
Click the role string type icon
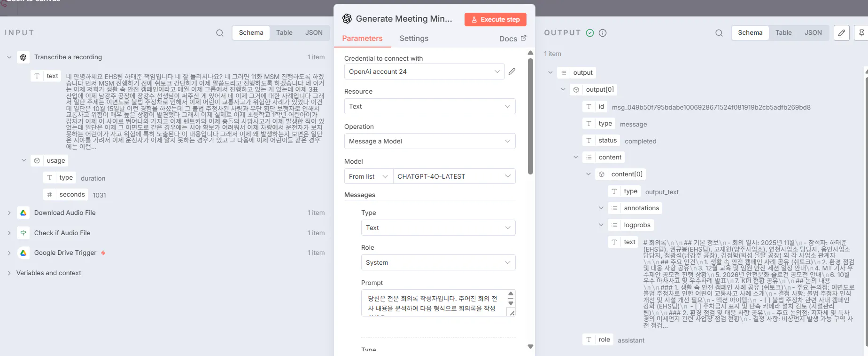(589, 340)
